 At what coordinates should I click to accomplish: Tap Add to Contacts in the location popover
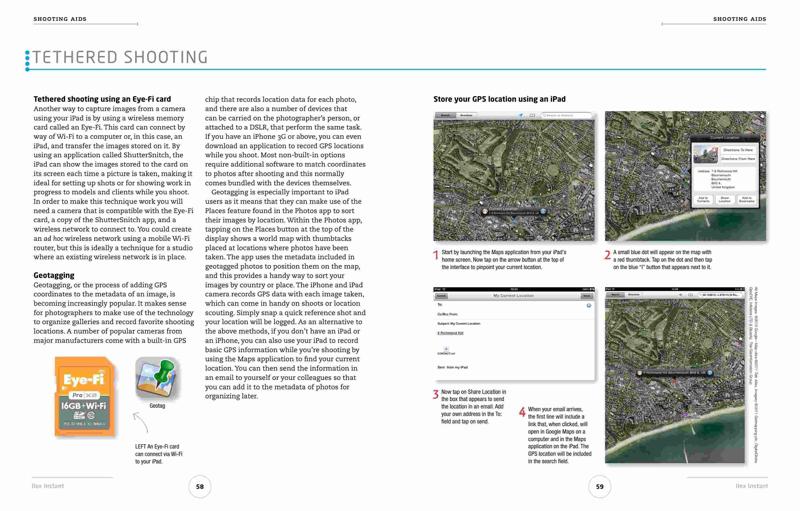pyautogui.click(x=703, y=200)
